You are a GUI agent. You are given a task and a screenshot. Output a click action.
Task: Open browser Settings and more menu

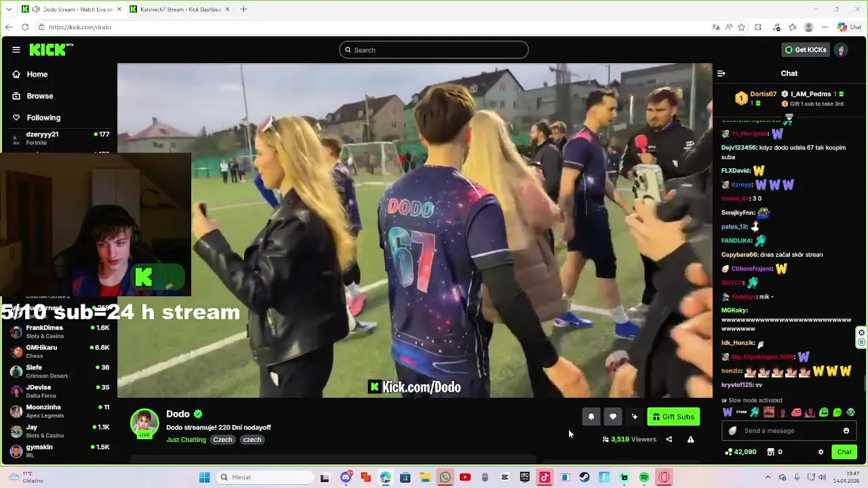pos(825,27)
